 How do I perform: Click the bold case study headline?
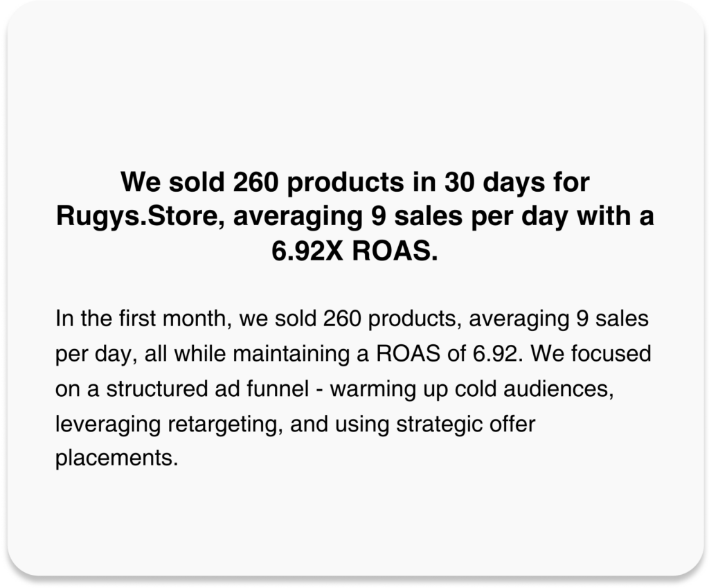pyautogui.click(x=355, y=216)
